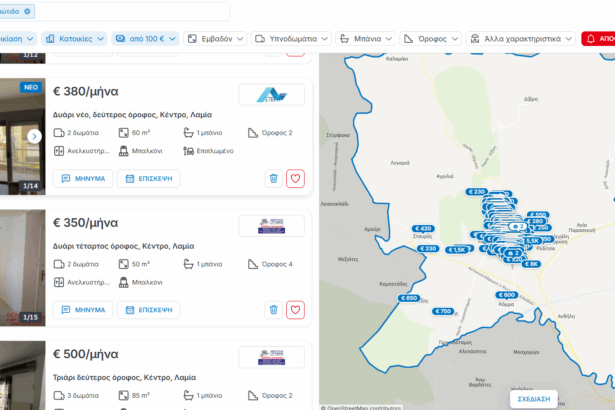Open the listing title Δυάρι τέταρτος όροφος
This screenshot has height=410, width=615.
[123, 246]
